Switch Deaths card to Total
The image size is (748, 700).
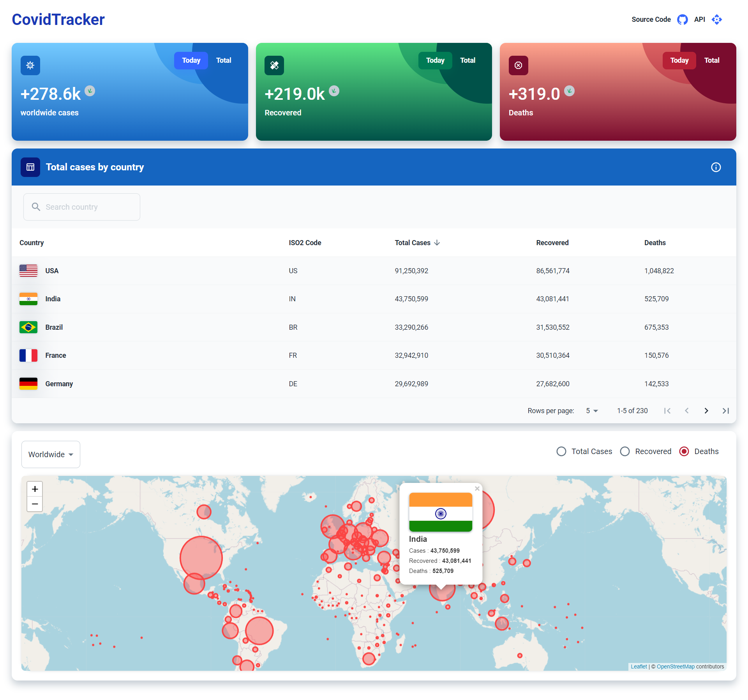point(712,60)
